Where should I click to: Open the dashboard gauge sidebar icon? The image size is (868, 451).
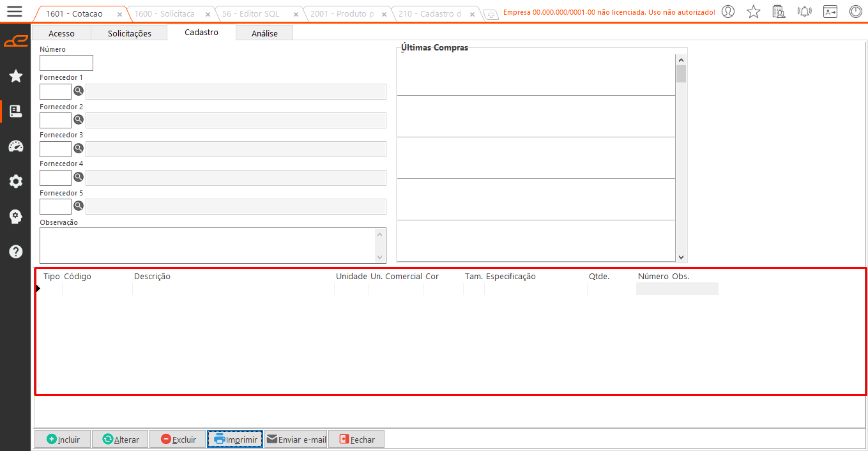pos(16,146)
